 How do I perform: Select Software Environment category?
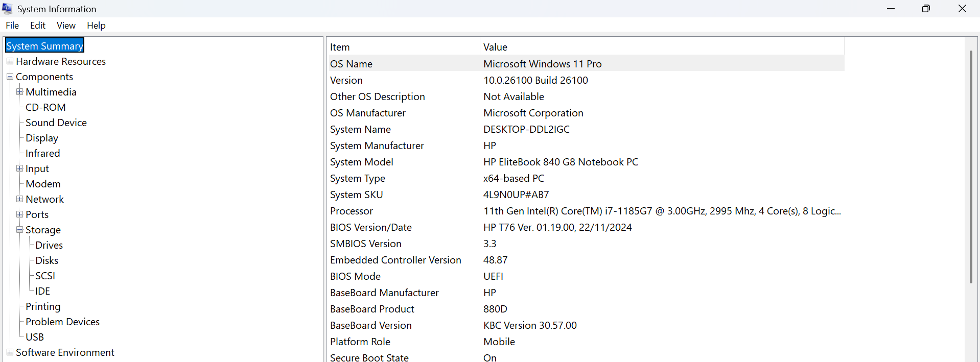[x=65, y=352]
